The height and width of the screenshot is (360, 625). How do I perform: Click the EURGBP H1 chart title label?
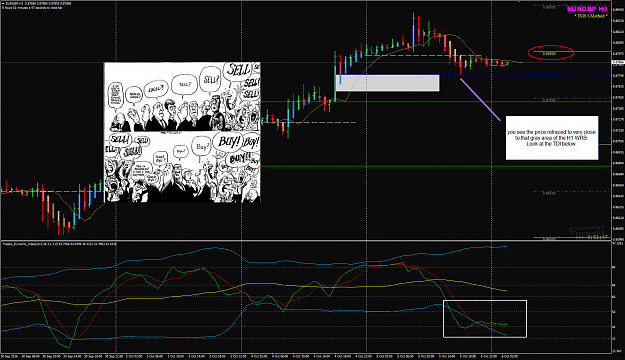[587, 9]
